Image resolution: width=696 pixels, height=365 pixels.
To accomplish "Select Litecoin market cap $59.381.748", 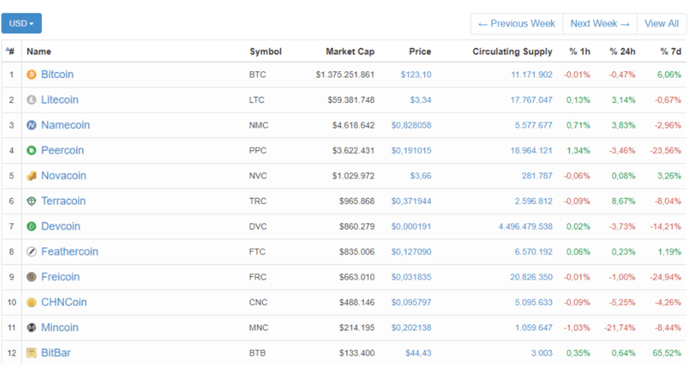I will click(351, 100).
